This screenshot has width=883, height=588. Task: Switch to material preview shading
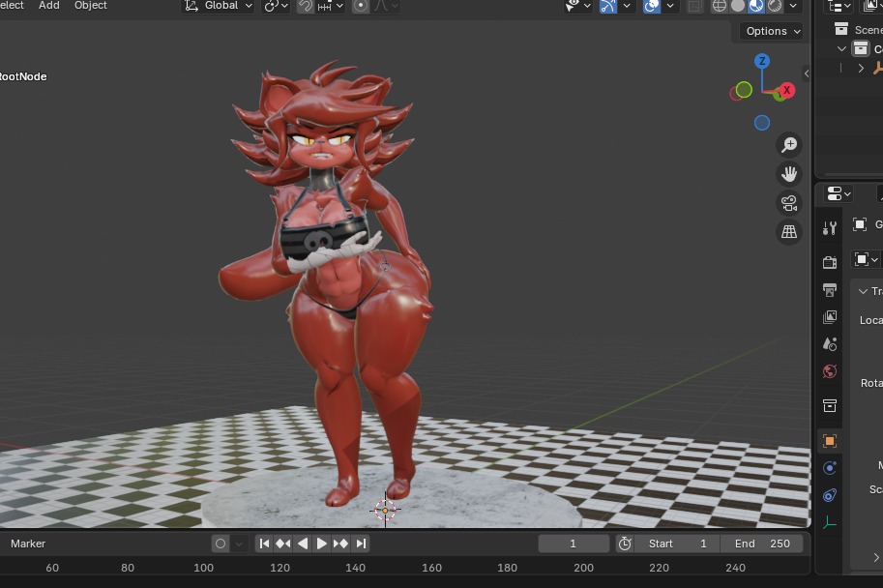tap(756, 6)
